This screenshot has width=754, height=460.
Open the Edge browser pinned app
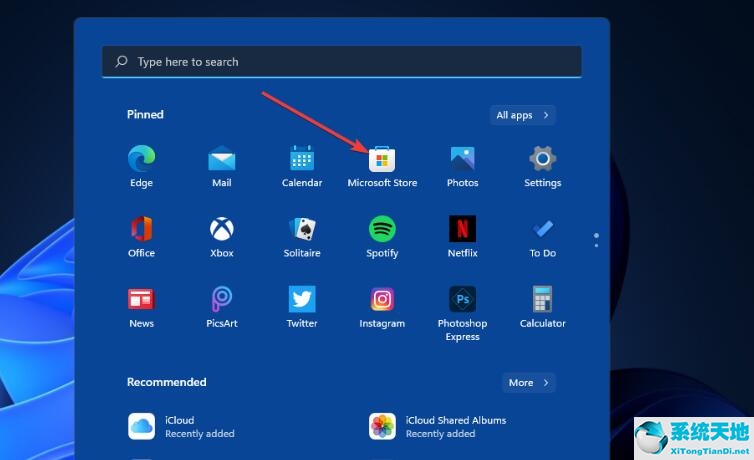click(141, 167)
